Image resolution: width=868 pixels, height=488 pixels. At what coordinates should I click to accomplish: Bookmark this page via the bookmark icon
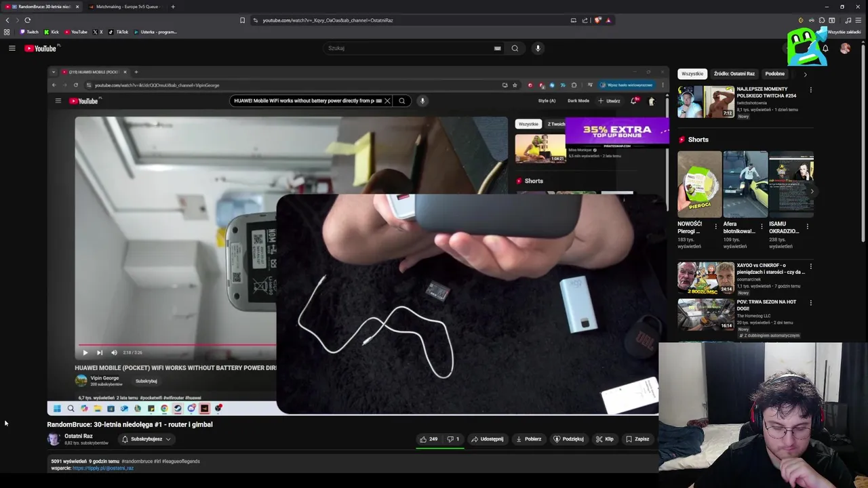242,20
